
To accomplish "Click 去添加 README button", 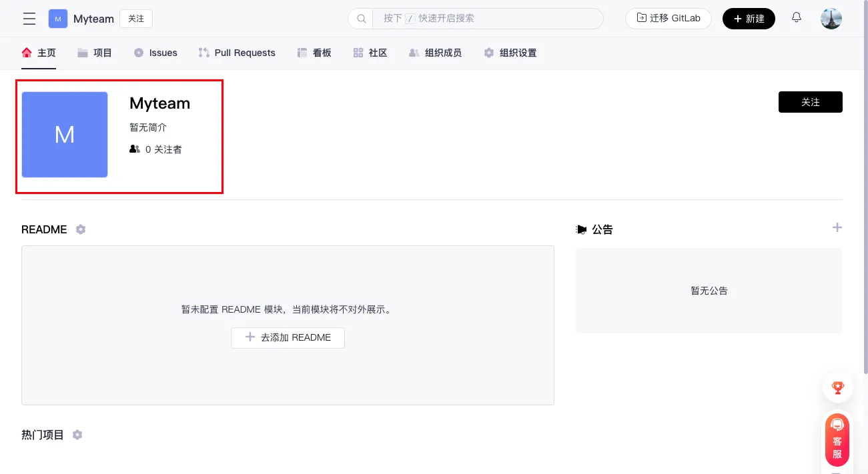I will point(288,337).
